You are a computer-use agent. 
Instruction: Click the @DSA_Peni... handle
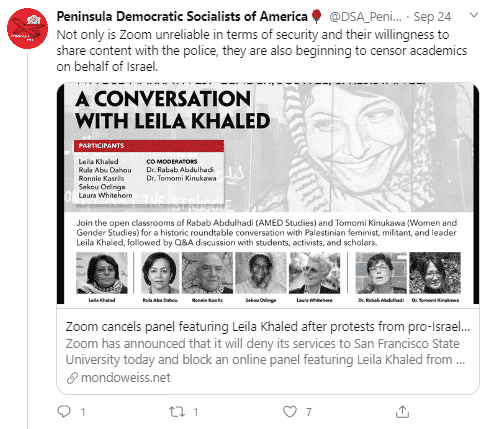click(x=365, y=17)
